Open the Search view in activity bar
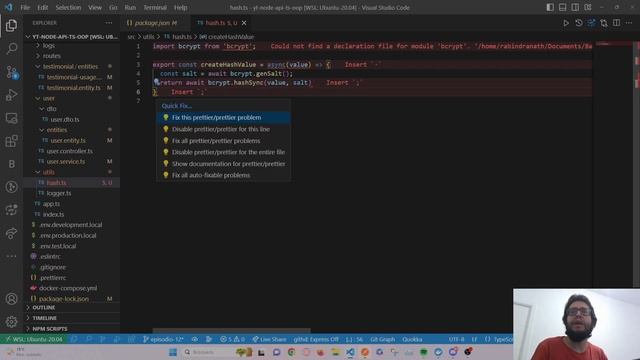This screenshot has height=360, width=640. coord(11,49)
